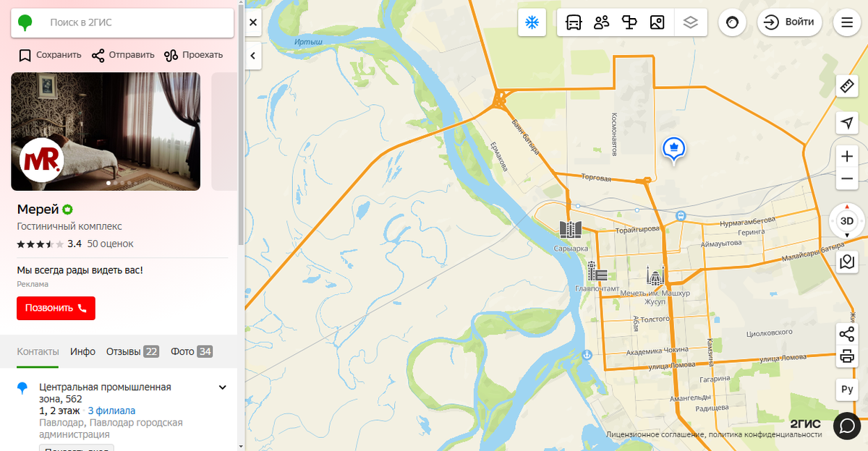868x451 pixels.
Task: Click the "улица Ломова" label on the right
Action: coord(782,358)
